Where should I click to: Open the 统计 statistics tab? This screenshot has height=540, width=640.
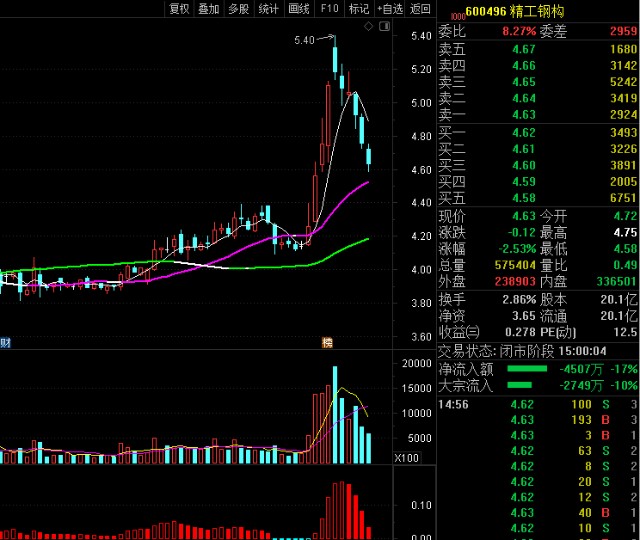coord(268,9)
